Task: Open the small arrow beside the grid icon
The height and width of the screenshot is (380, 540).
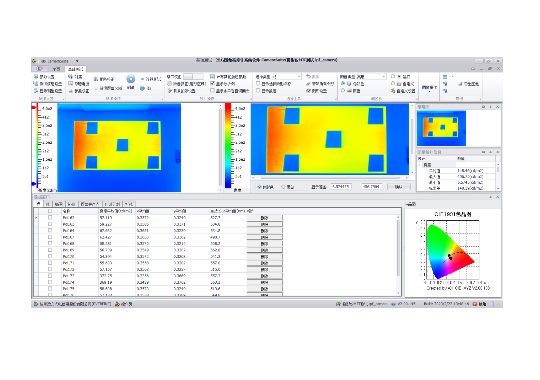Action: pyautogui.click(x=452, y=76)
